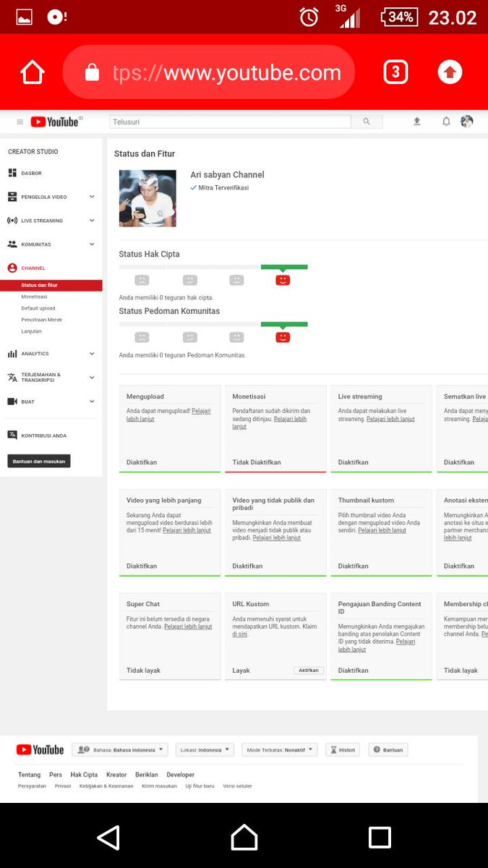Viewport: 488px width, 868px height.
Task: Click the red smiley under Pedoman Komunitas
Action: 283,337
